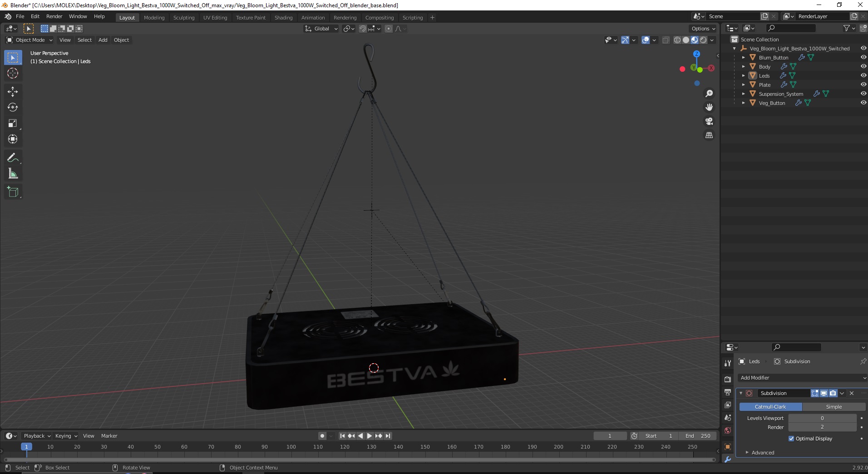The width and height of the screenshot is (868, 474).
Task: Click the current frame number field
Action: pos(610,436)
